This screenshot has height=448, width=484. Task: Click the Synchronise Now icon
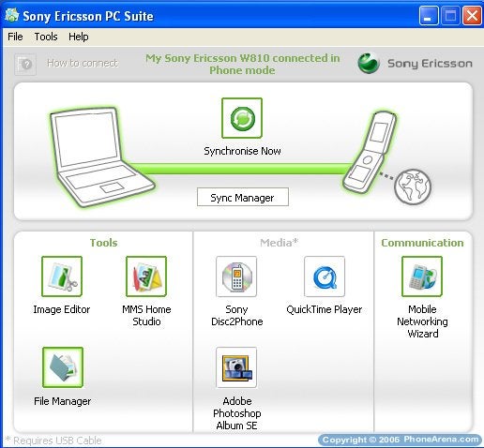pyautogui.click(x=242, y=118)
